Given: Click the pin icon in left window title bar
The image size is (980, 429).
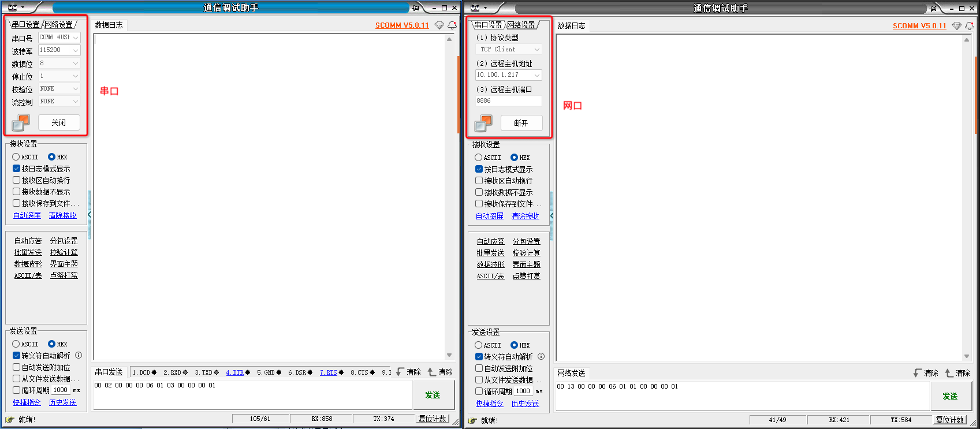Looking at the screenshot, I should point(415,8).
